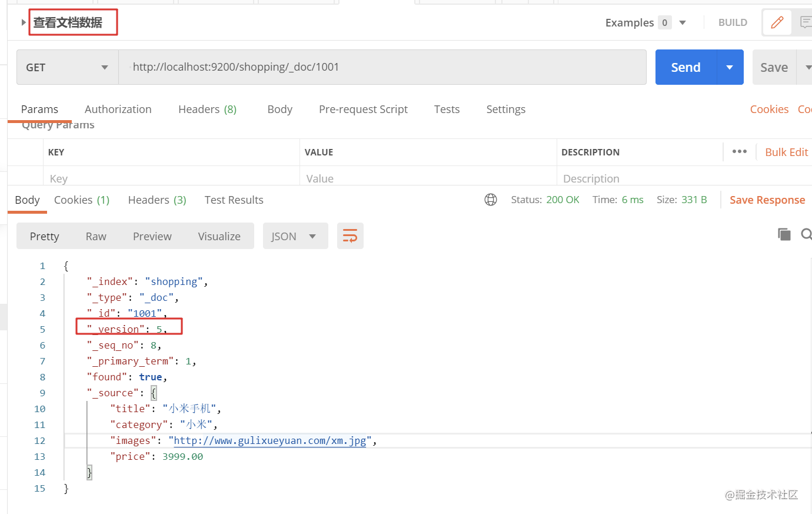This screenshot has width=812, height=514.
Task: Open the three-dot column options
Action: [x=740, y=151]
